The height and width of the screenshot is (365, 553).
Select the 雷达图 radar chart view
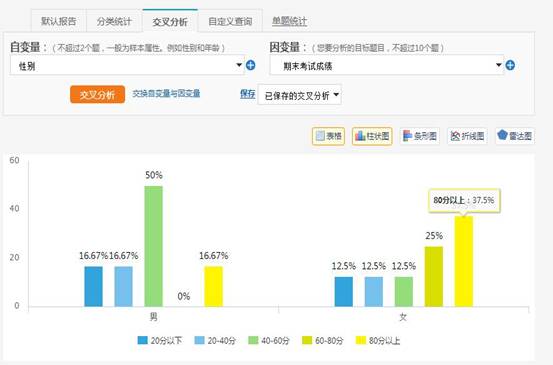tap(515, 136)
